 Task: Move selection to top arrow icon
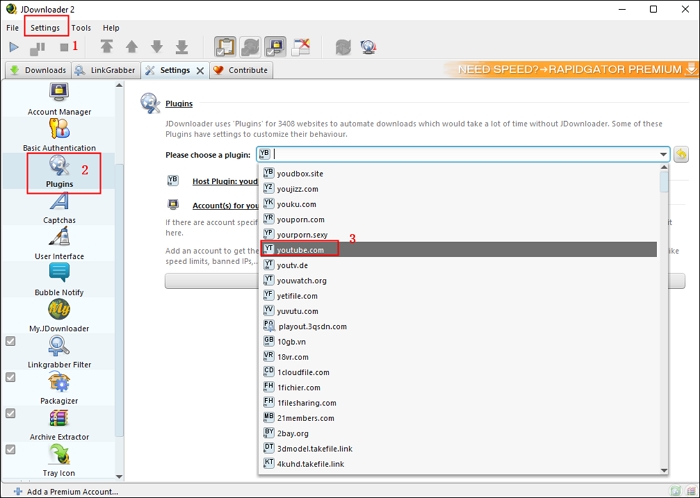point(106,46)
